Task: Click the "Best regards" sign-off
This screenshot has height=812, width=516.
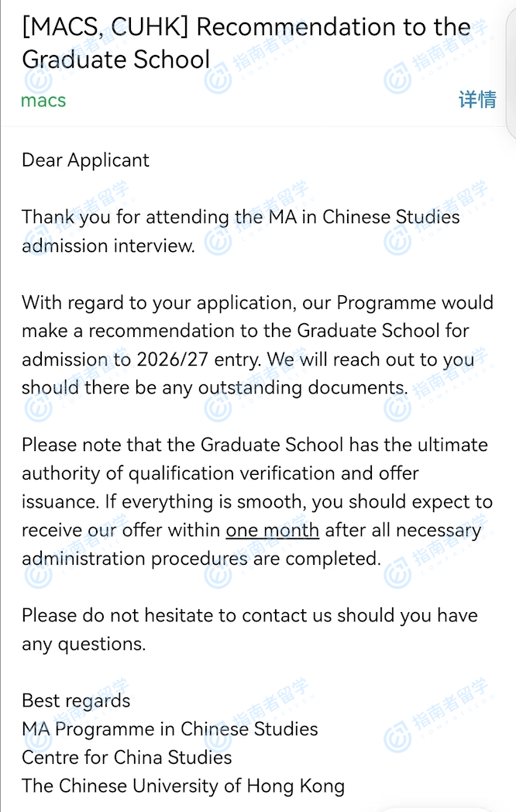Action: point(76,701)
